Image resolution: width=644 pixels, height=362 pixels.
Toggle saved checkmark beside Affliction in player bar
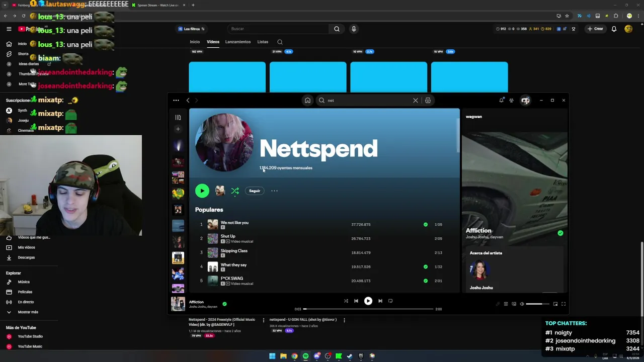[x=224, y=304]
